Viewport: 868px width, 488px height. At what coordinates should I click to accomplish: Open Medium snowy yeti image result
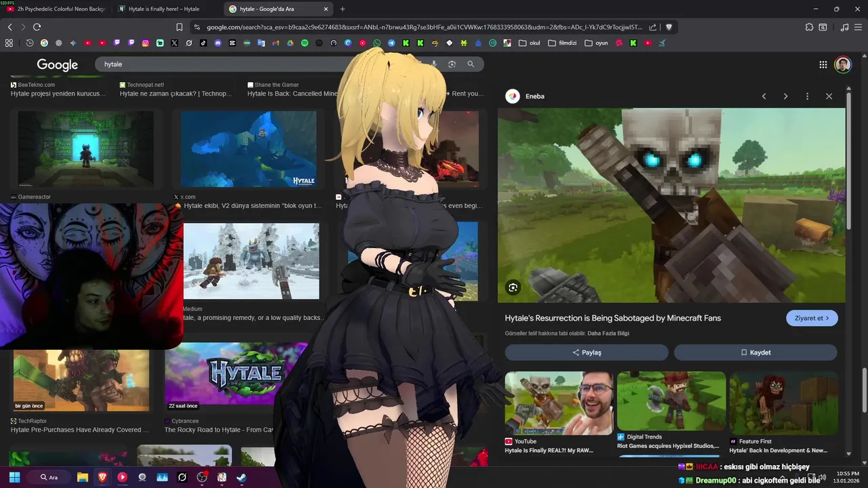tap(251, 261)
